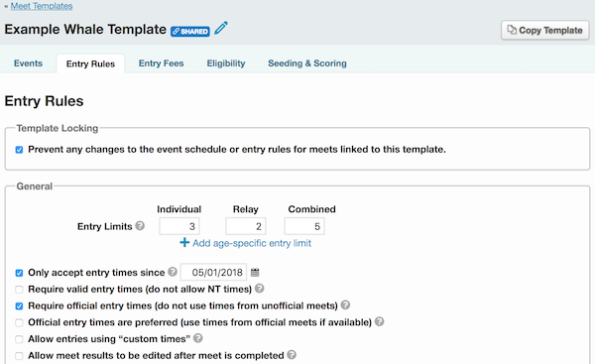This screenshot has height=364, width=595.
Task: Click help icon beside custom times option
Action: pyautogui.click(x=197, y=338)
